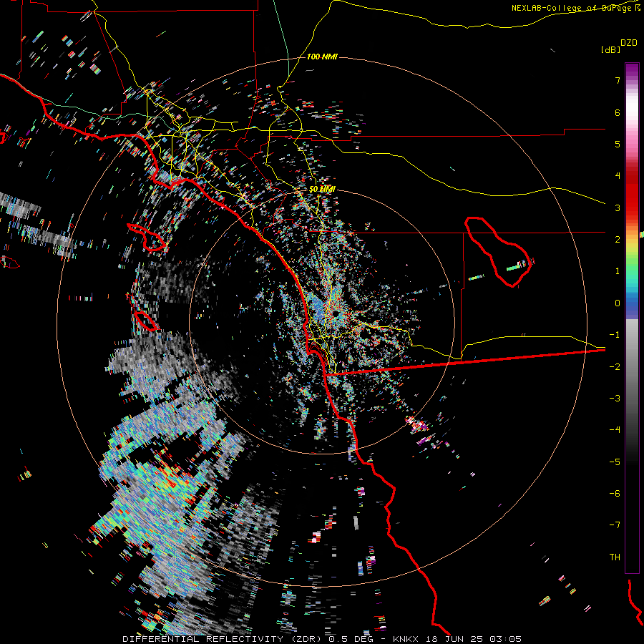This screenshot has width=644, height=644.
Task: Click the KNKX station identifier in the caption
Action: click(406, 639)
